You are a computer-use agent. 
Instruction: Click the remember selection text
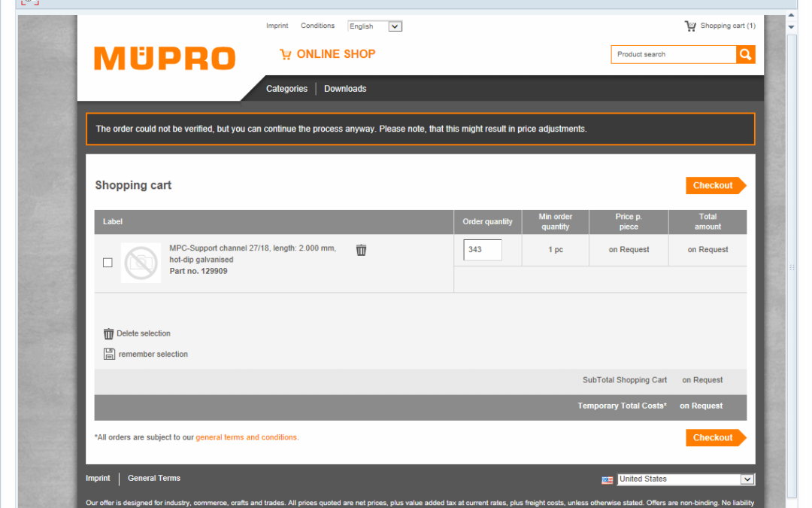(153, 354)
